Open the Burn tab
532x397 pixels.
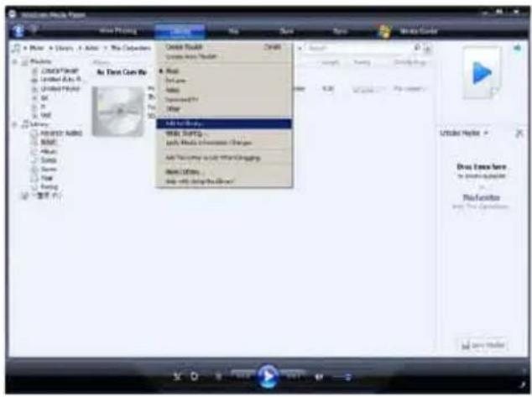[x=287, y=31]
